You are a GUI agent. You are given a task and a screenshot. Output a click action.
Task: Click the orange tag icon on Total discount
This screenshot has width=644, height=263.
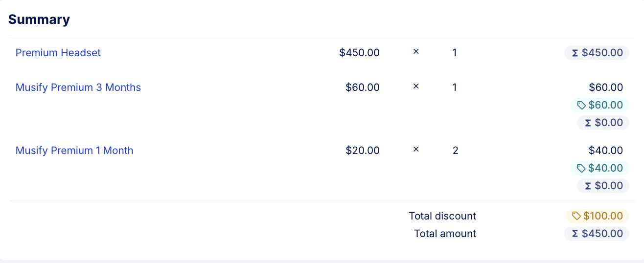(576, 216)
